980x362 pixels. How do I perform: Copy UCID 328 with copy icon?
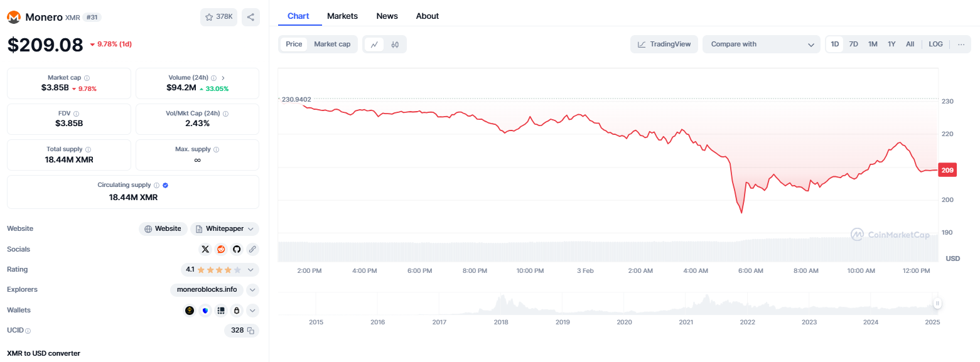pos(250,330)
